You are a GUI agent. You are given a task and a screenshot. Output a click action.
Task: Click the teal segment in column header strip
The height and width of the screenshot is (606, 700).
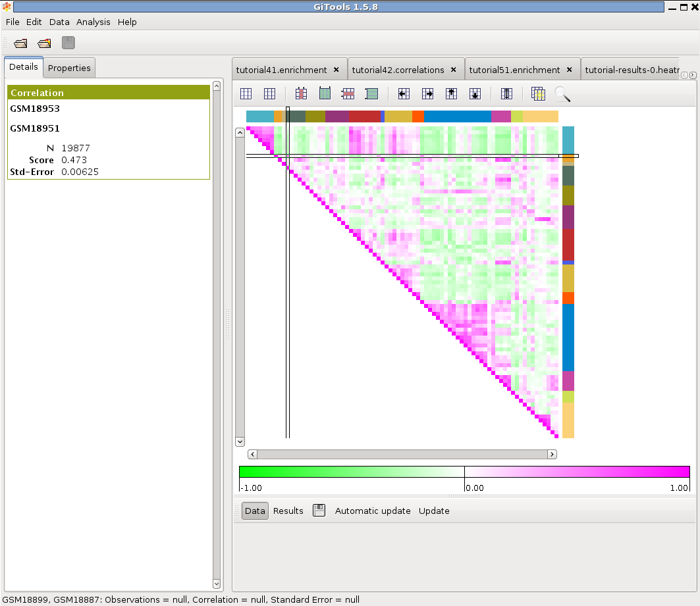260,116
